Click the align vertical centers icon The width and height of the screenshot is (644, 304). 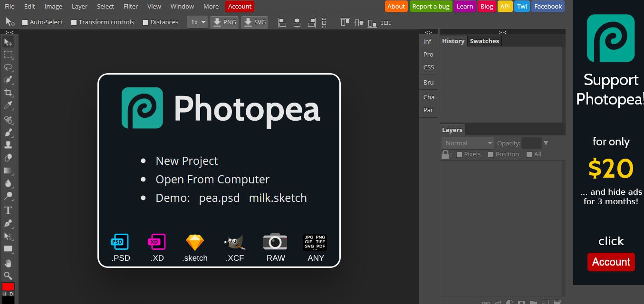358,22
